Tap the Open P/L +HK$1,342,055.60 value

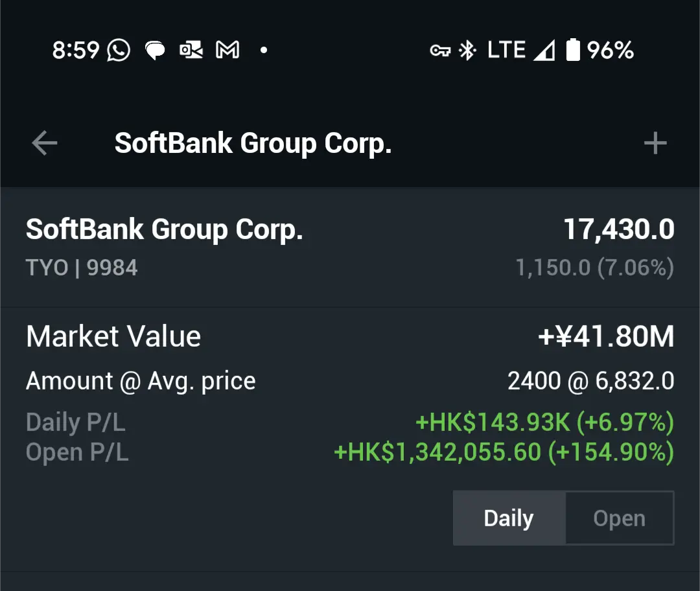point(504,452)
